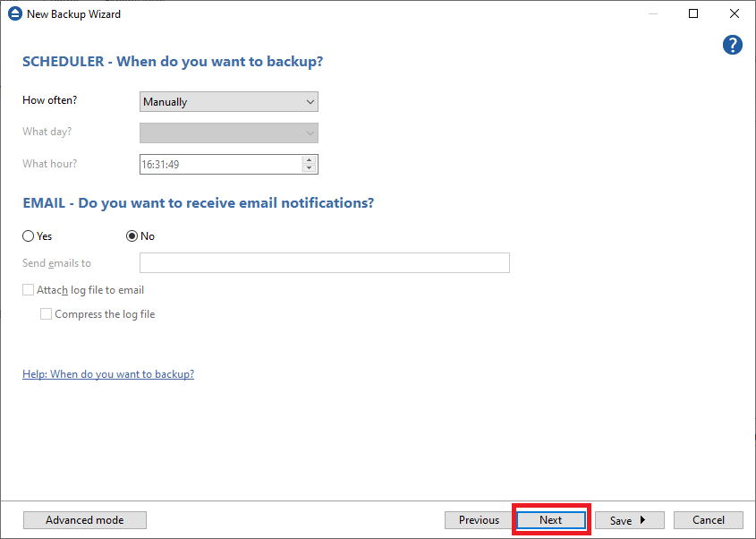This screenshot has width=756, height=539.
Task: Expand the Save button options arrow
Action: (642, 520)
